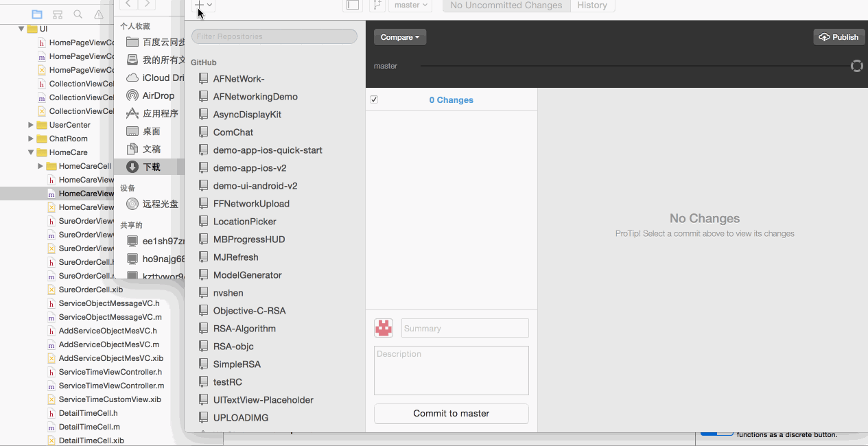Click the 0 Changes header

pyautogui.click(x=451, y=100)
